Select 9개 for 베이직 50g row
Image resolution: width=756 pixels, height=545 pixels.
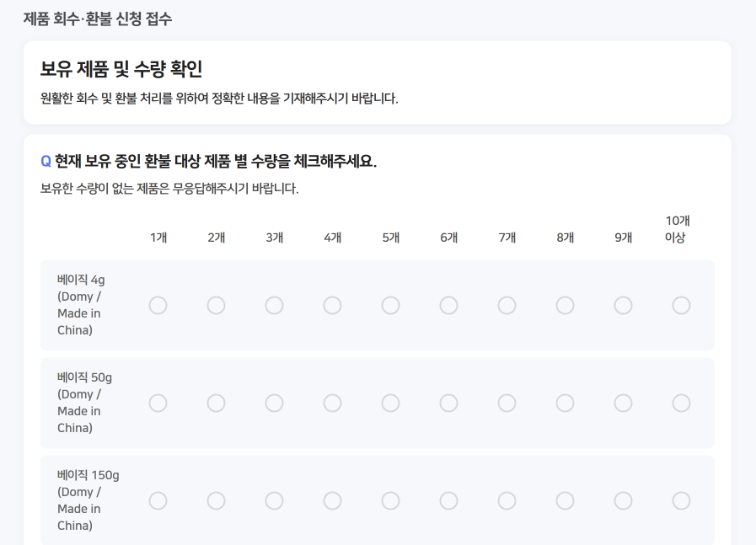click(x=623, y=403)
